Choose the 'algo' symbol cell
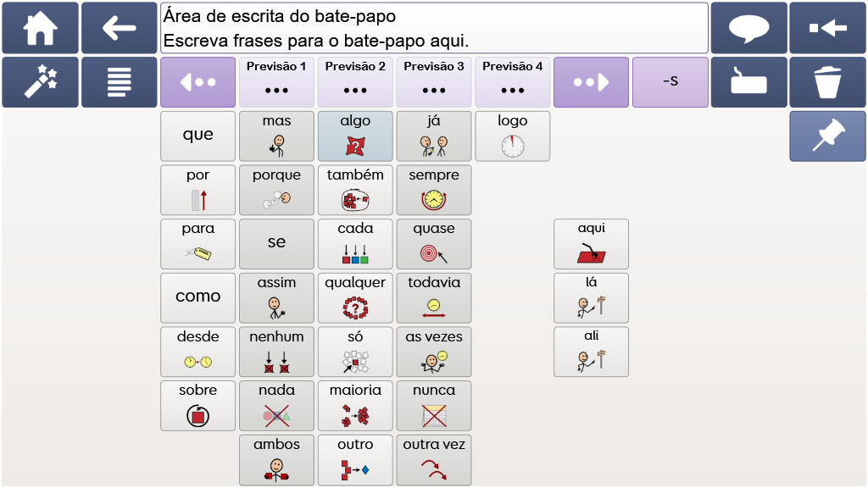The width and height of the screenshot is (868, 488). coord(355,136)
